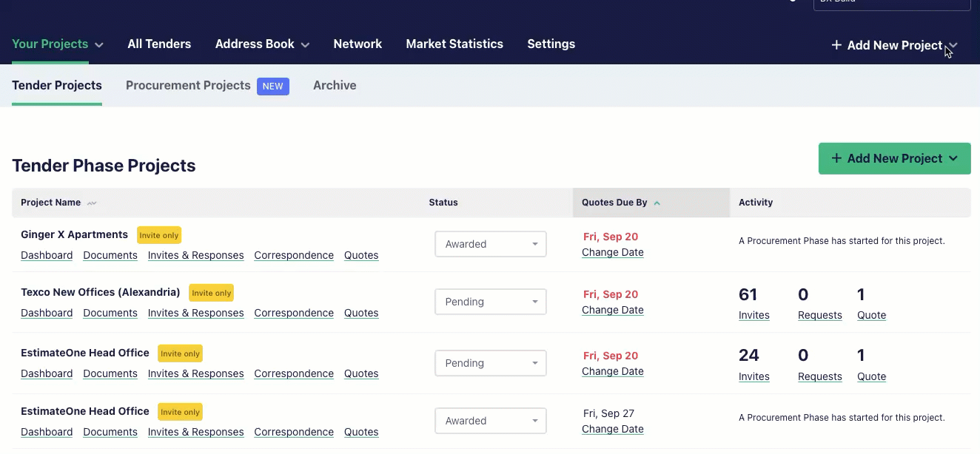
Task: Toggle the Quotes Due By sort arrow
Action: 657,203
